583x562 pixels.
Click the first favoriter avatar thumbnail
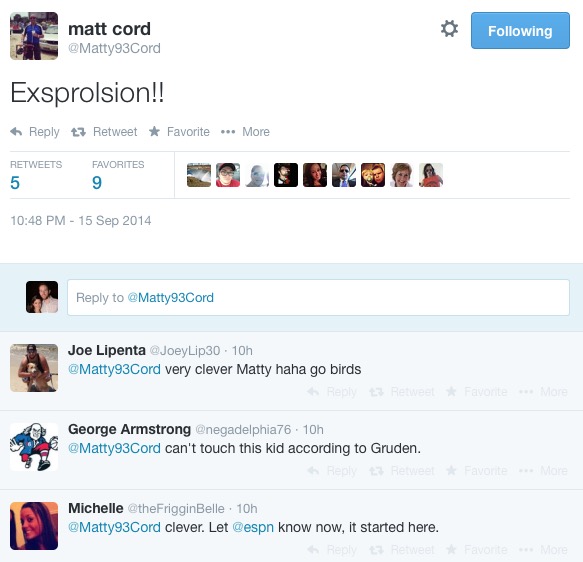click(x=199, y=175)
